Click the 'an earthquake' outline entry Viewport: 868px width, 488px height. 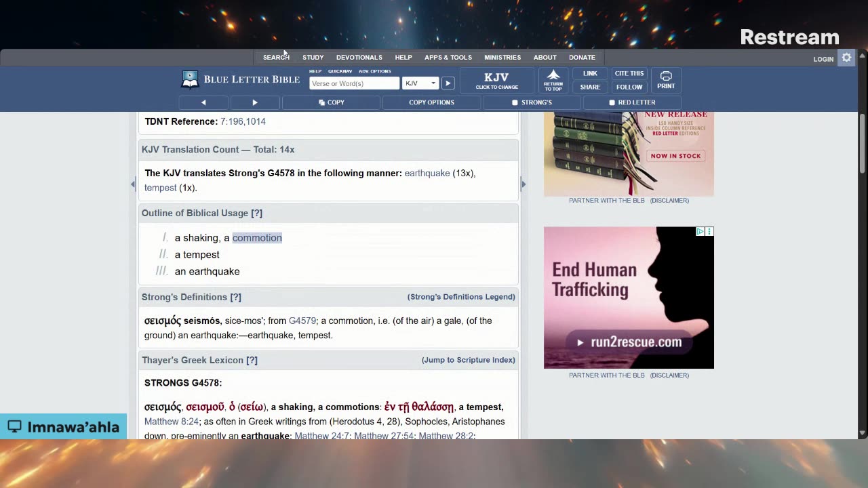(208, 271)
